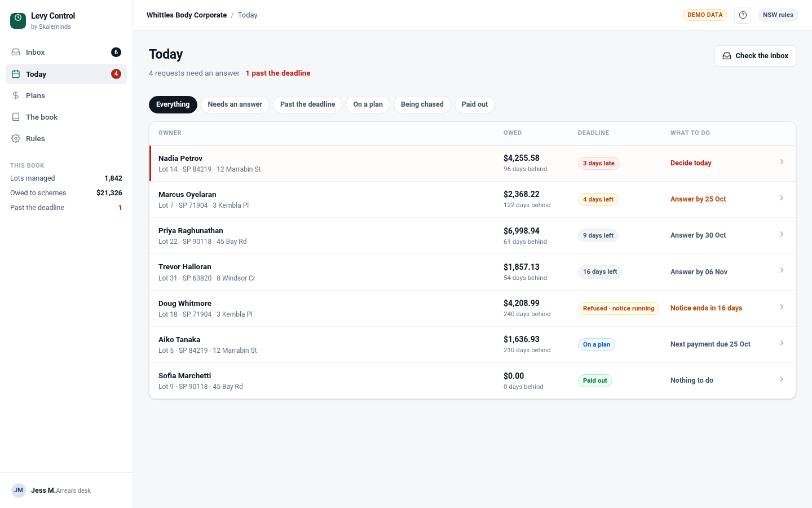Click the Levy Control clock logo
The image size is (812, 508).
click(x=18, y=21)
